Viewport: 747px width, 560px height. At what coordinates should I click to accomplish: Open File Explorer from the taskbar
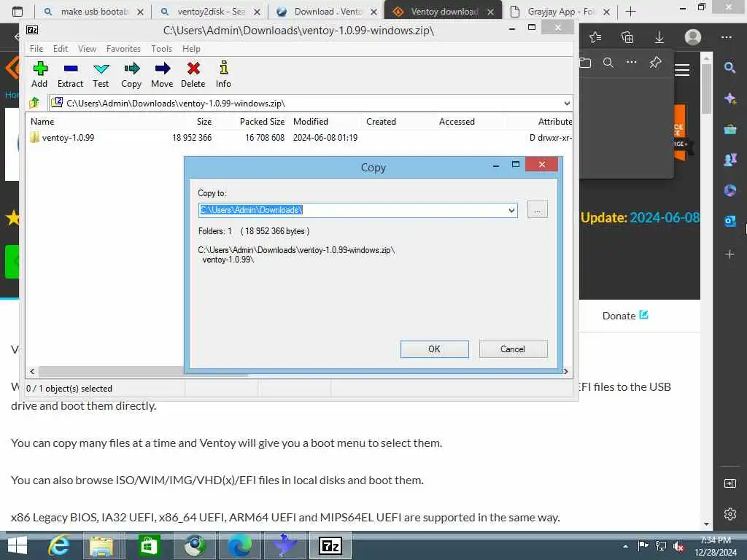coord(101,545)
